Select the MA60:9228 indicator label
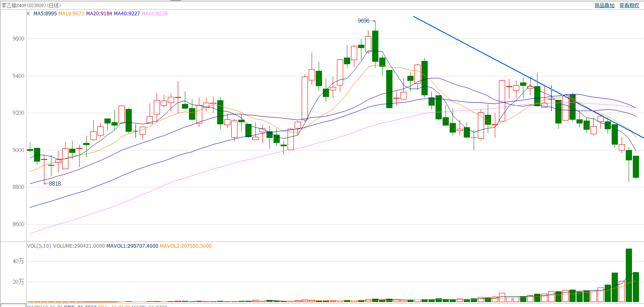 tap(155, 13)
